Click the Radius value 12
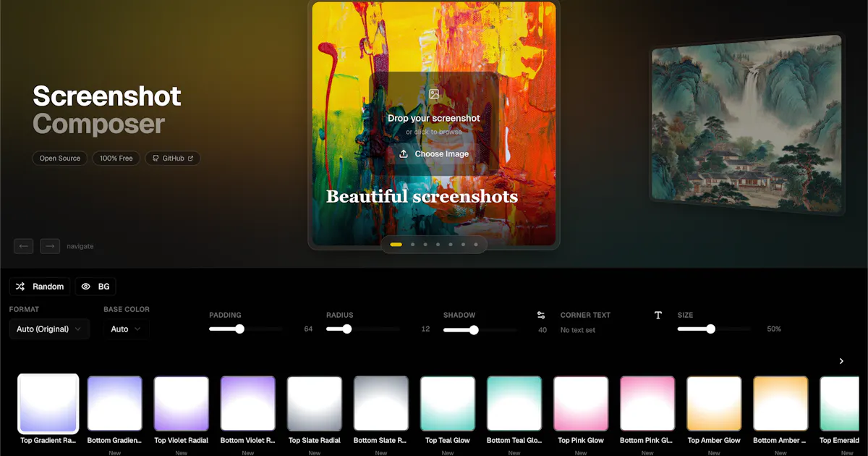Image resolution: width=868 pixels, height=456 pixels. pos(425,329)
